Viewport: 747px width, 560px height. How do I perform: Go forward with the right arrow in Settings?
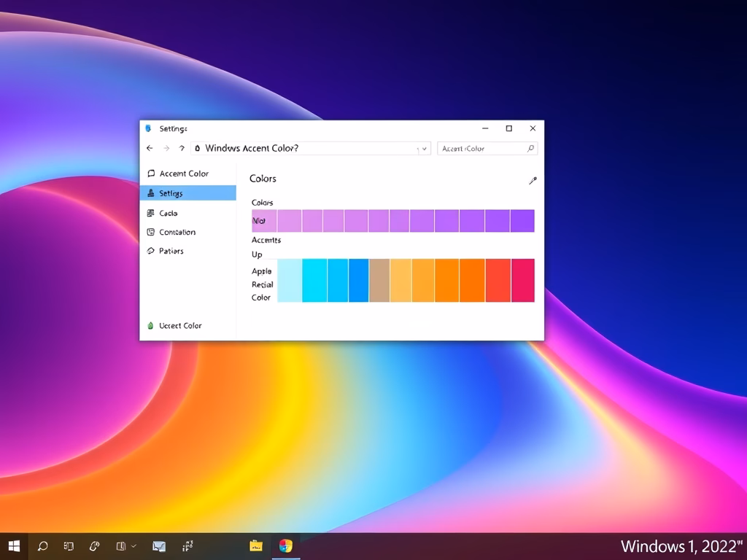[166, 148]
